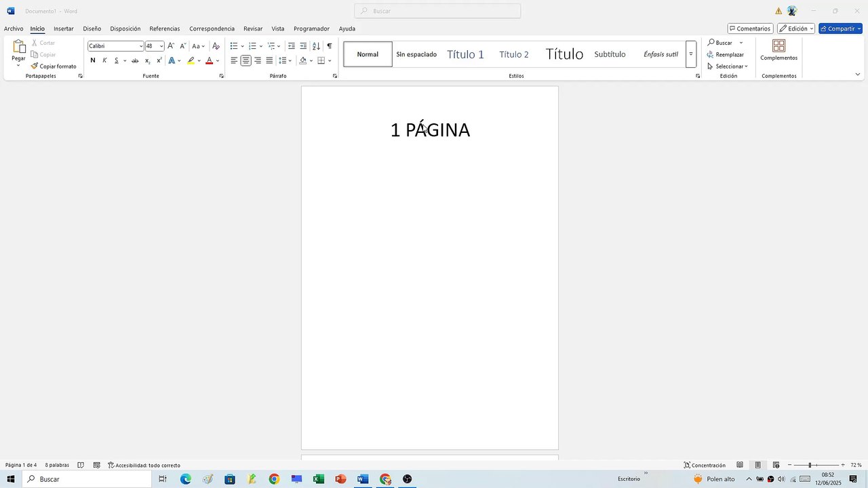Align text to the right
Viewport: 868px width, 488px height.
[x=258, y=61]
